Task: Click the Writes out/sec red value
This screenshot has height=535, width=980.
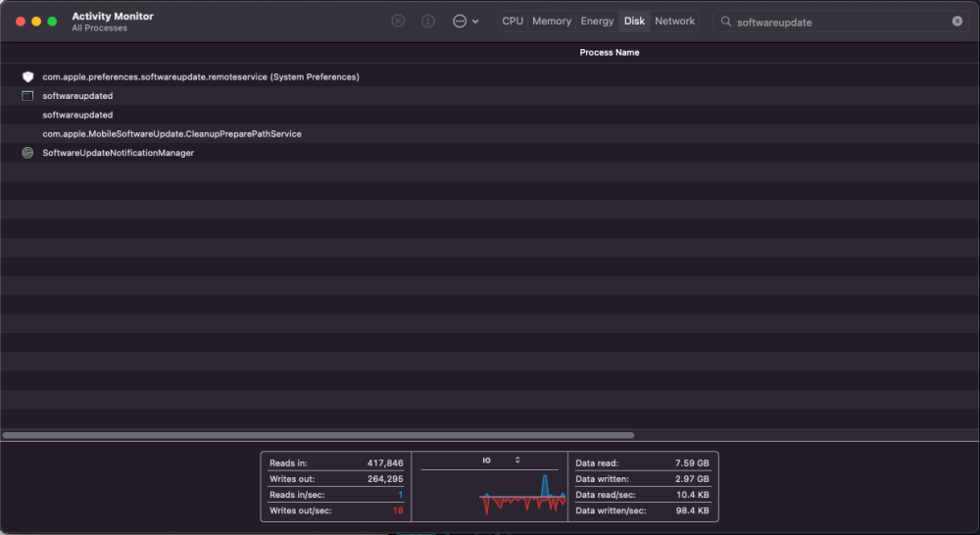Action: pos(398,511)
